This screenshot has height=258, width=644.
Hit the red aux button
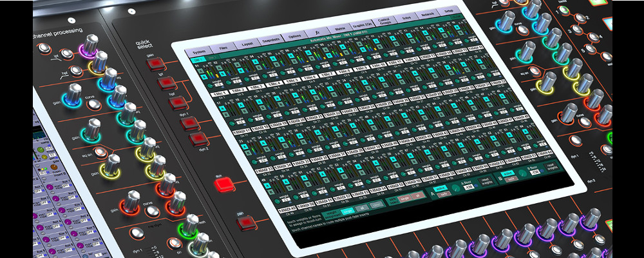click(225, 184)
